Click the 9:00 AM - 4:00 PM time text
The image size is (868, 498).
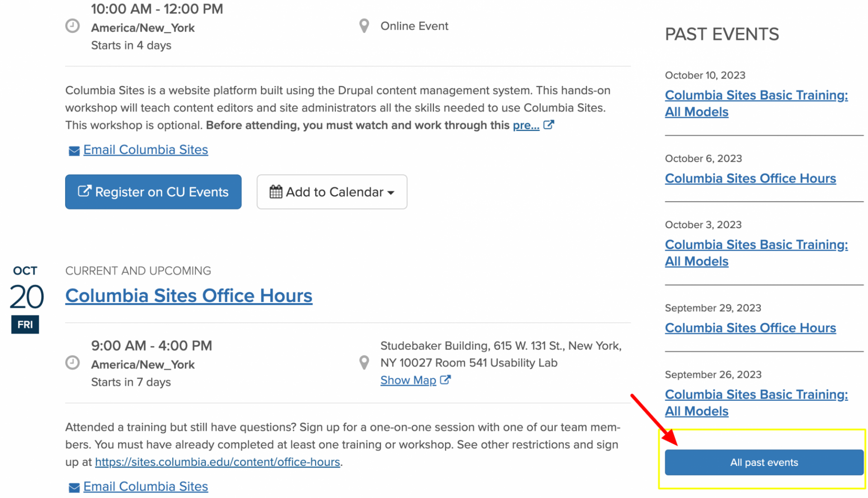(x=151, y=346)
